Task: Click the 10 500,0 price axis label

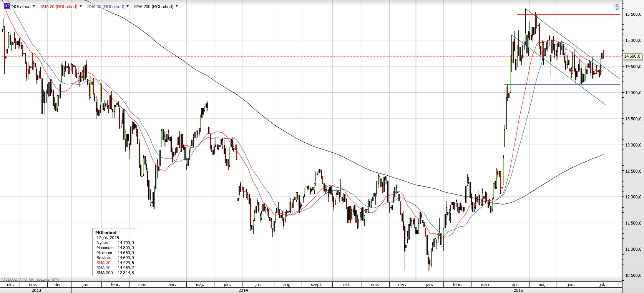Action: [633, 275]
